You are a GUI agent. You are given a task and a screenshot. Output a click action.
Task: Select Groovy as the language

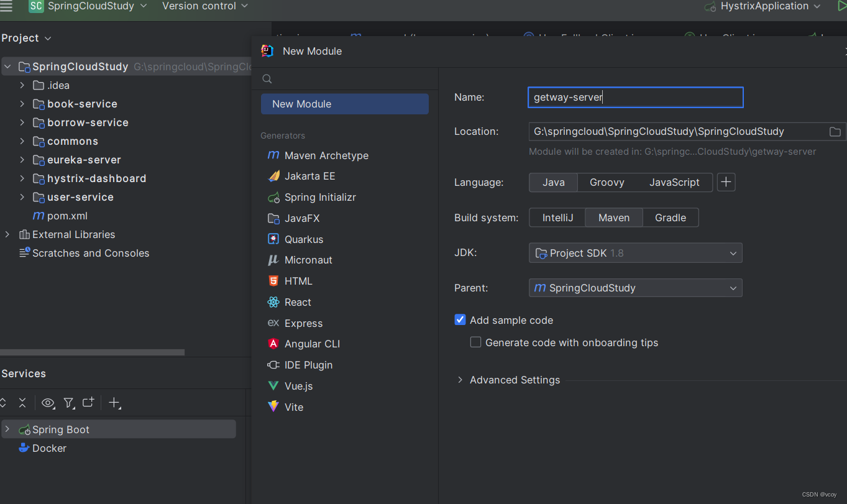click(x=607, y=182)
